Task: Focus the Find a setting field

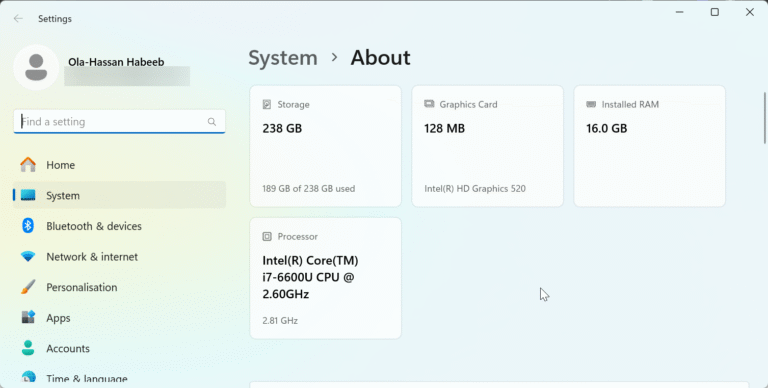Action: click(119, 121)
